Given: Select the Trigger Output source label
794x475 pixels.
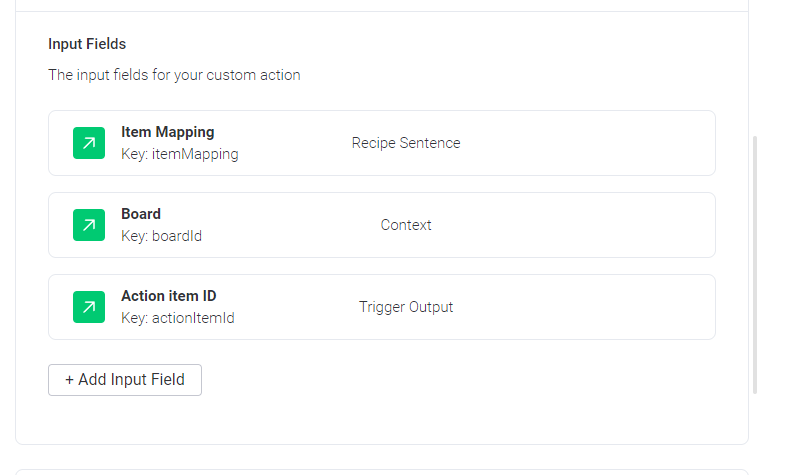Looking at the screenshot, I should [x=406, y=307].
